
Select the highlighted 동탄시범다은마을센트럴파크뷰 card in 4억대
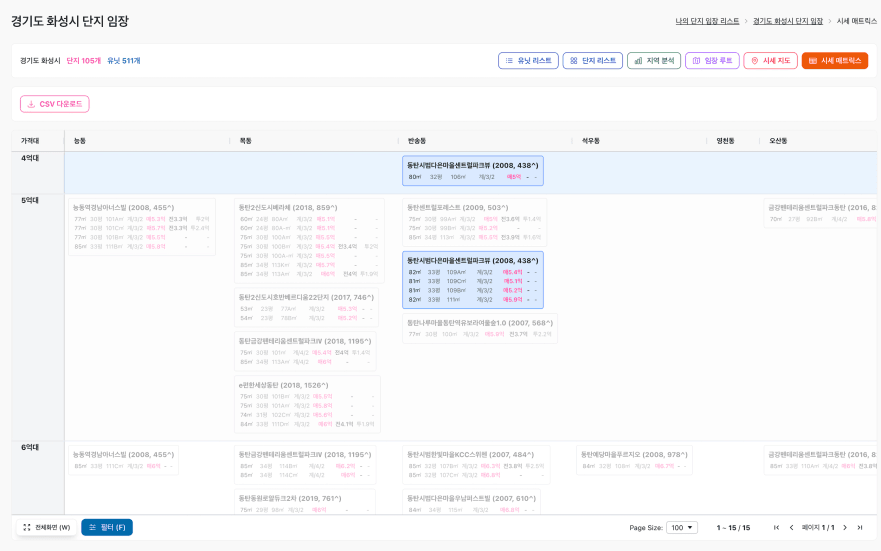(x=473, y=170)
